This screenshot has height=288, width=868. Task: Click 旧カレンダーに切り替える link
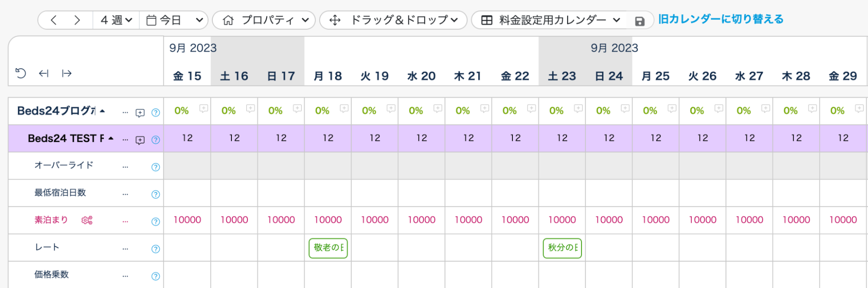[721, 19]
